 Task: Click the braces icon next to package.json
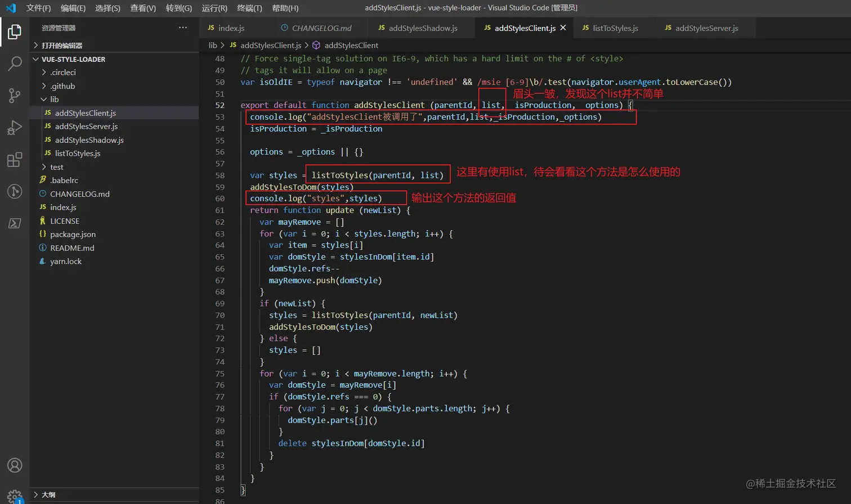tap(43, 234)
